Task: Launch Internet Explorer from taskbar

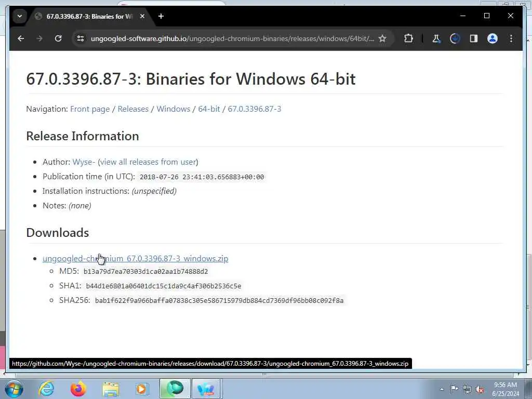Action: (x=46, y=389)
